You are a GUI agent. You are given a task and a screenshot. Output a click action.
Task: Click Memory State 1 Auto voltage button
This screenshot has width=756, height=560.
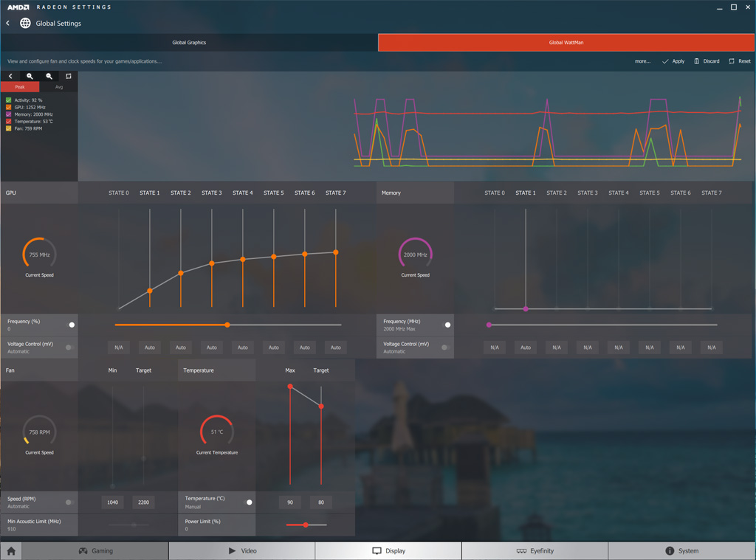(526, 348)
